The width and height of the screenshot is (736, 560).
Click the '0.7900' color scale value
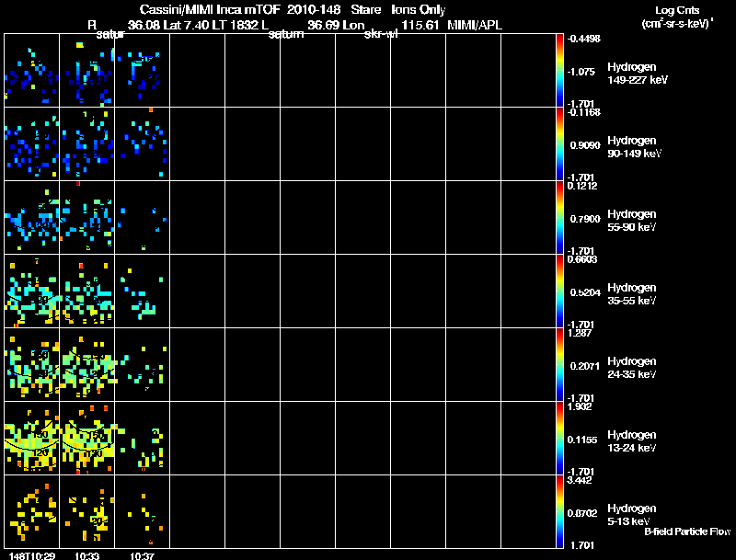[x=585, y=219]
